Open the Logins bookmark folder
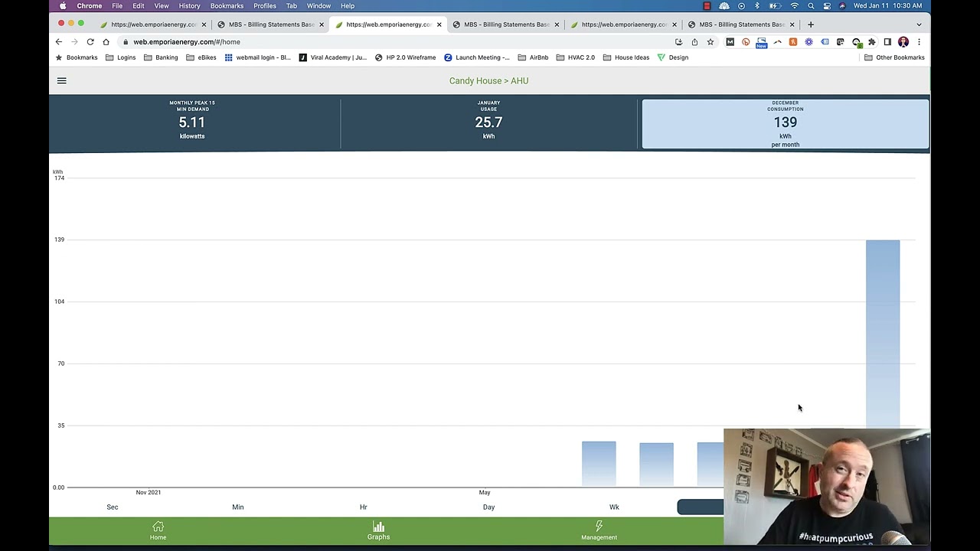Viewport: 980px width, 551px height. (x=121, y=57)
